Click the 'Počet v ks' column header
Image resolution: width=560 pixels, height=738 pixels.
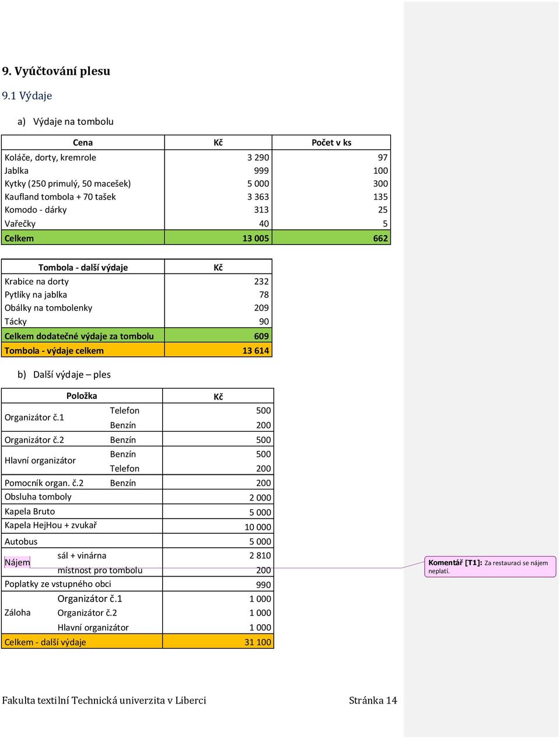[331, 142]
